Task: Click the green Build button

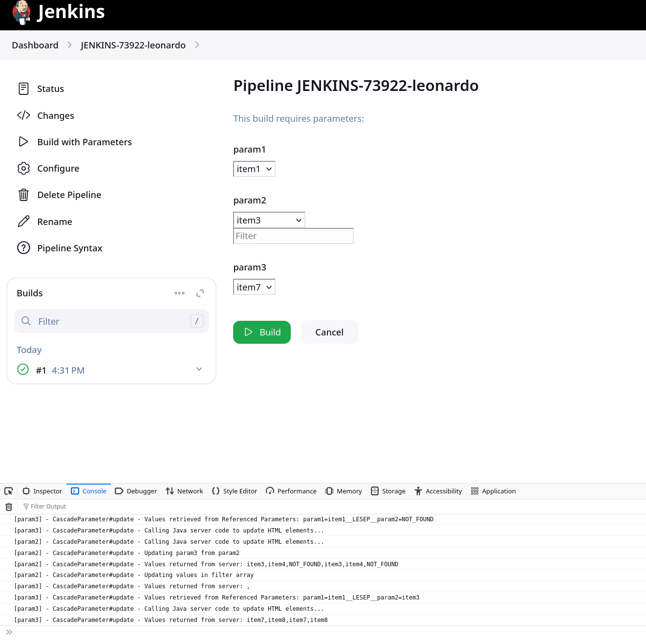Action: coord(262,333)
